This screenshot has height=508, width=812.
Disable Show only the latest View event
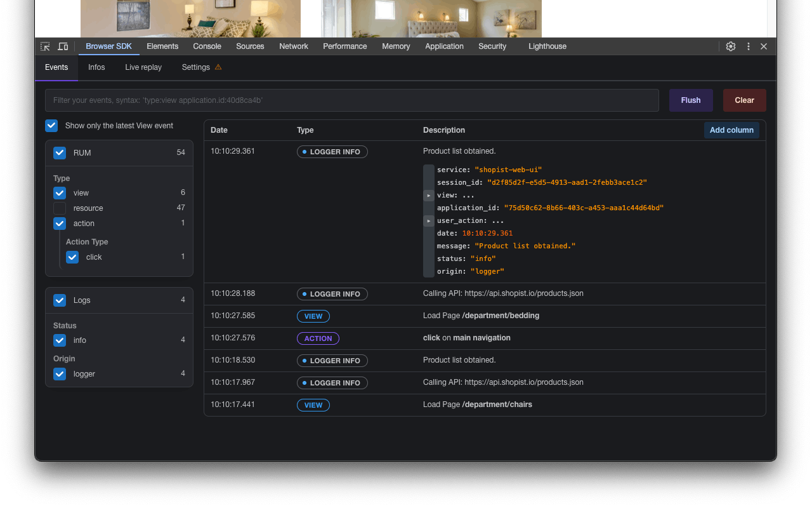[x=51, y=125]
